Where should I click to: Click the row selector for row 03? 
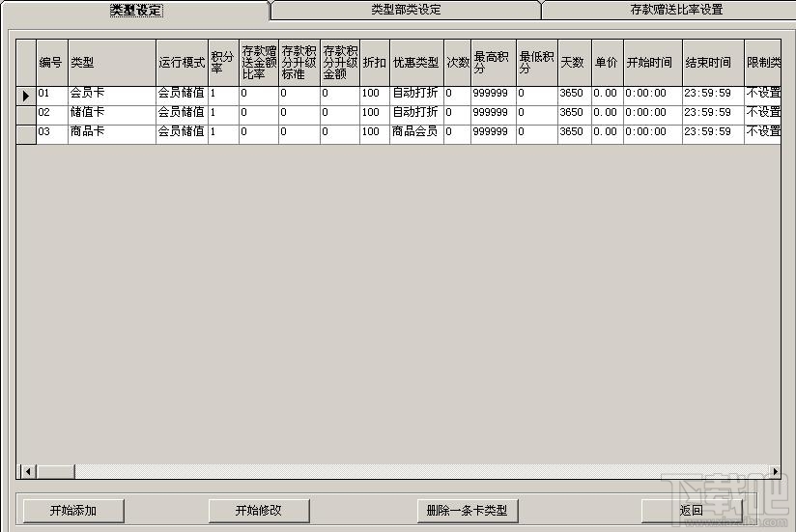26,134
